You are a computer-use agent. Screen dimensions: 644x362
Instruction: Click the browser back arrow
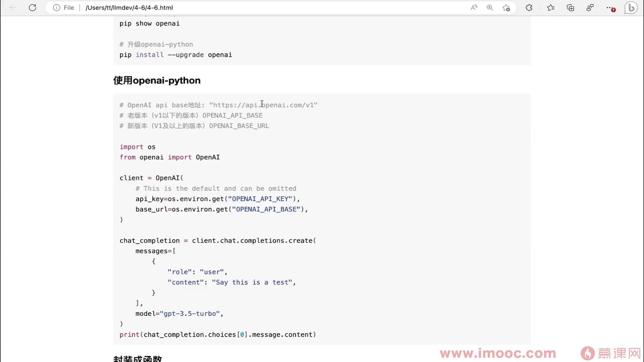point(13,7)
